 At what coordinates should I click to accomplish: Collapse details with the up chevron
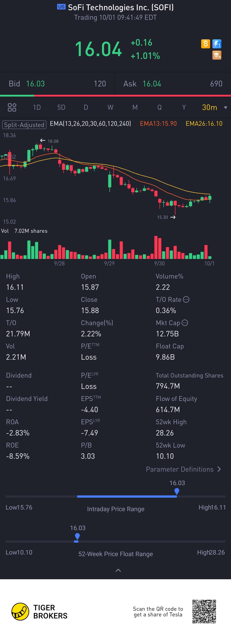click(118, 570)
